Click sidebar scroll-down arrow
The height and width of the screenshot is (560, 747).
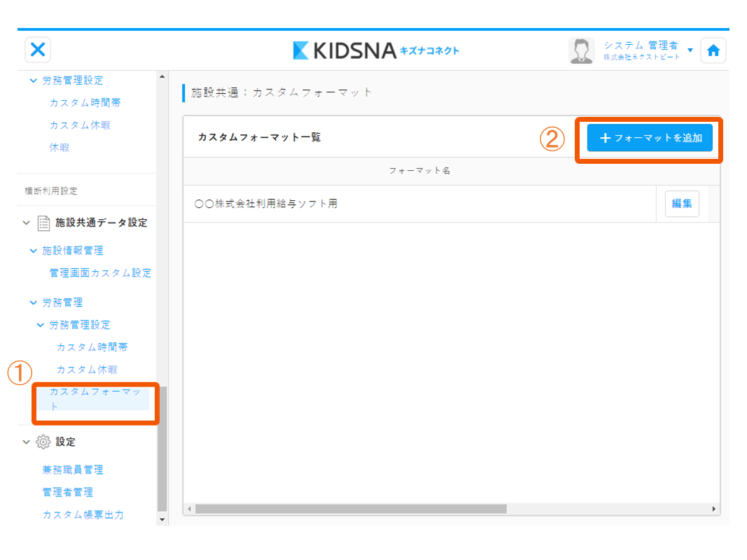pyautogui.click(x=162, y=519)
